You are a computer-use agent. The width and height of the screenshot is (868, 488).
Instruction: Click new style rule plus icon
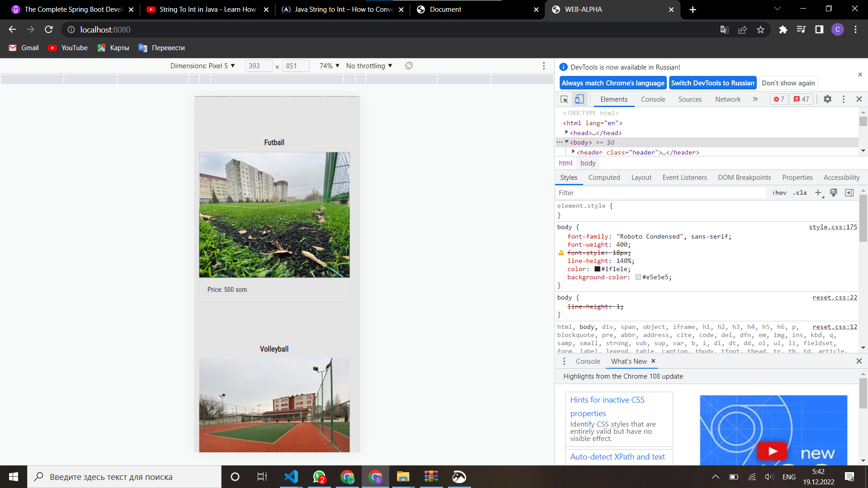[818, 193]
